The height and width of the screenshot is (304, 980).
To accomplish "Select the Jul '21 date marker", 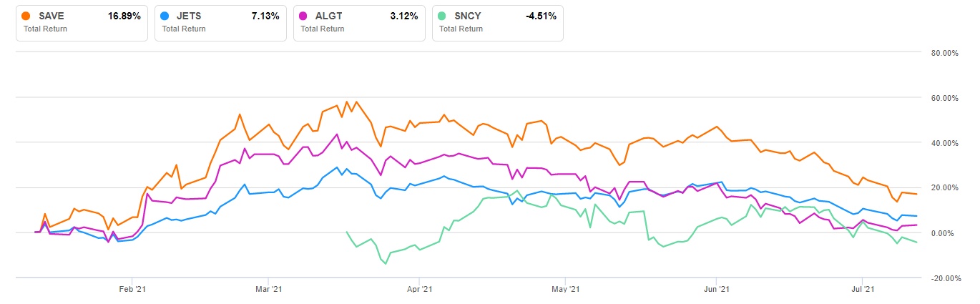I will [x=862, y=290].
